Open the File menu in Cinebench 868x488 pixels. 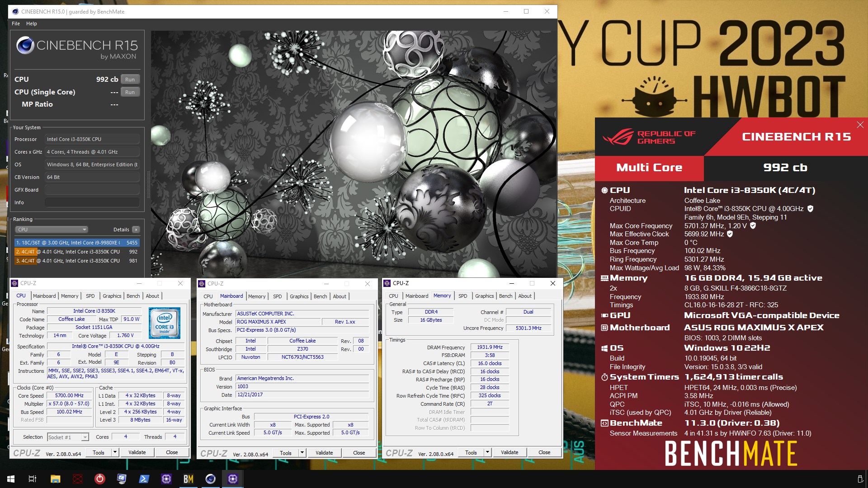tap(16, 23)
